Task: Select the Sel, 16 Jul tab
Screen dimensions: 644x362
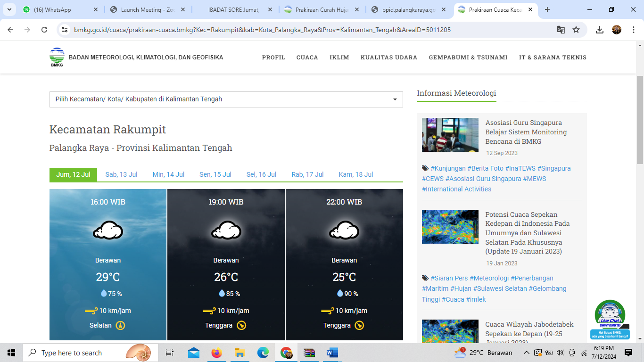Action: click(x=261, y=174)
